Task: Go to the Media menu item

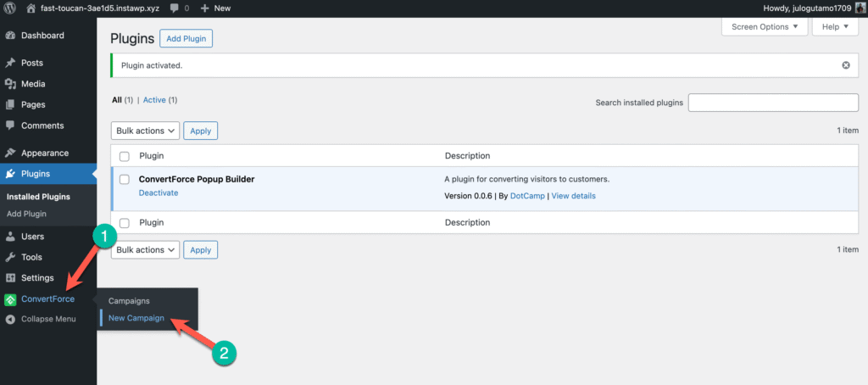Action: (33, 84)
